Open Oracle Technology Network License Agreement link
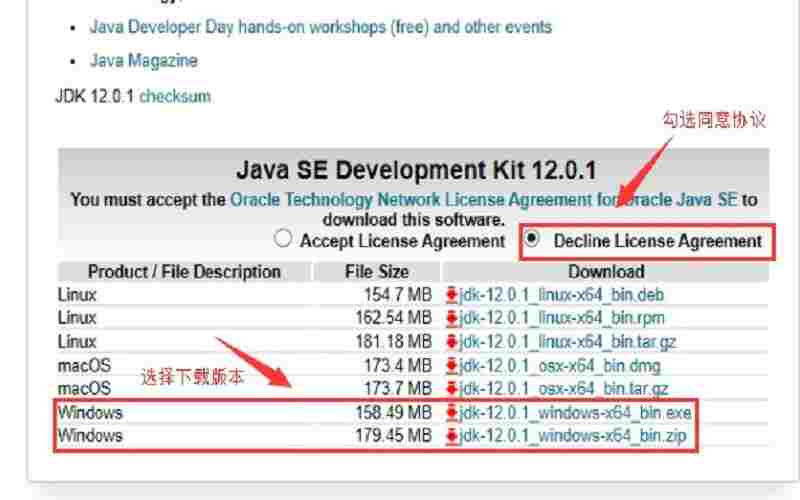The height and width of the screenshot is (500, 800). pos(484,199)
